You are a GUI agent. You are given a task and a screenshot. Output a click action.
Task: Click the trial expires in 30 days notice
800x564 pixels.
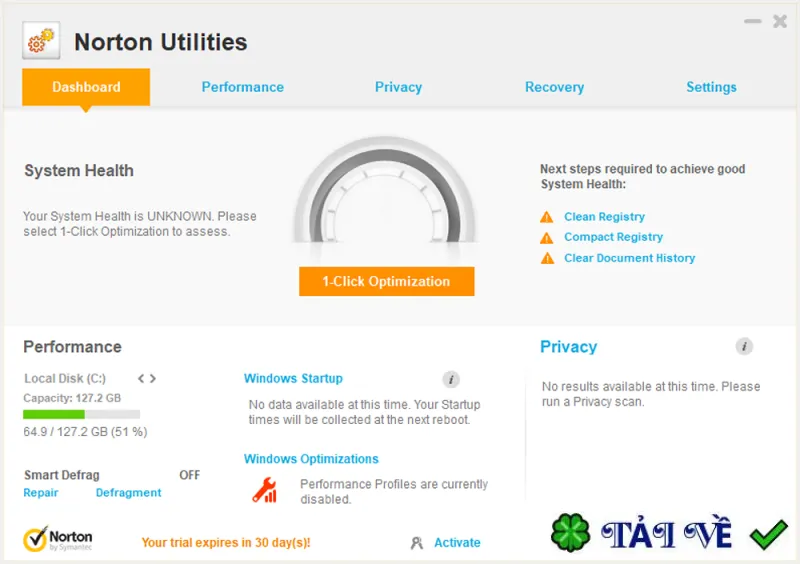(226, 543)
